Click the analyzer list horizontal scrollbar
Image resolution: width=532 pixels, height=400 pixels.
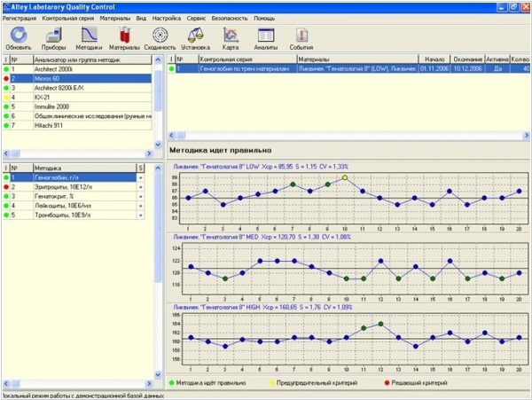[x=80, y=153]
